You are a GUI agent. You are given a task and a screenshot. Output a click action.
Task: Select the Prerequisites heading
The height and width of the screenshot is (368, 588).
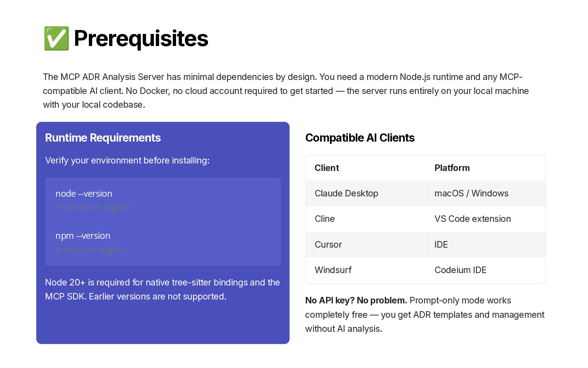coord(141,38)
